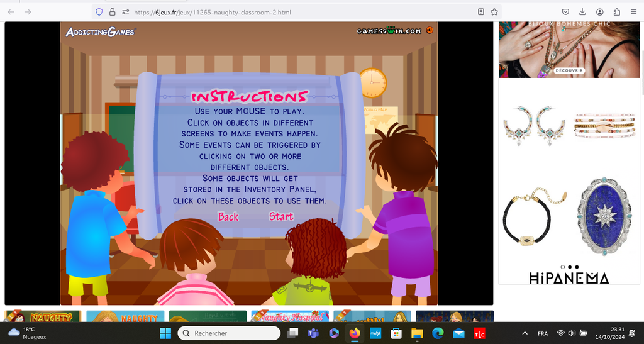Image resolution: width=644 pixels, height=344 pixels.
Task: Open the Games2win.com logo link
Action: [389, 31]
